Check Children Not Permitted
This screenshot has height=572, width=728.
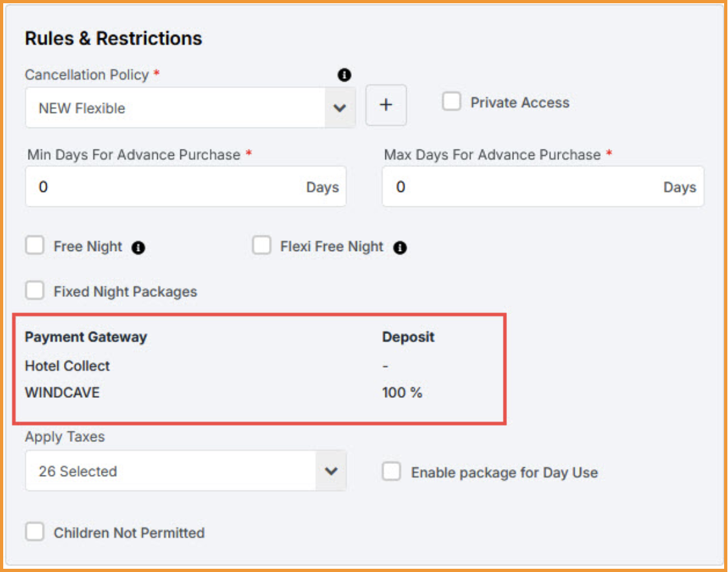(34, 533)
